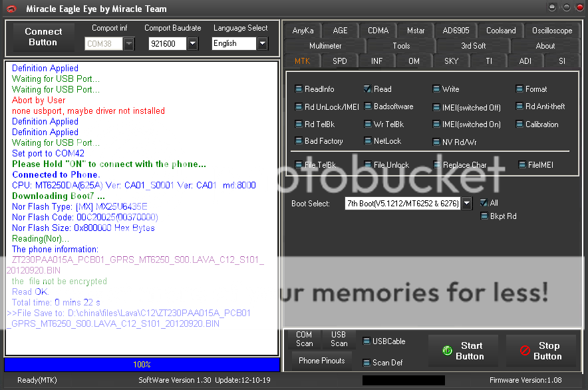Click the Connect Button
This screenshot has height=390, width=588.
[x=43, y=37]
